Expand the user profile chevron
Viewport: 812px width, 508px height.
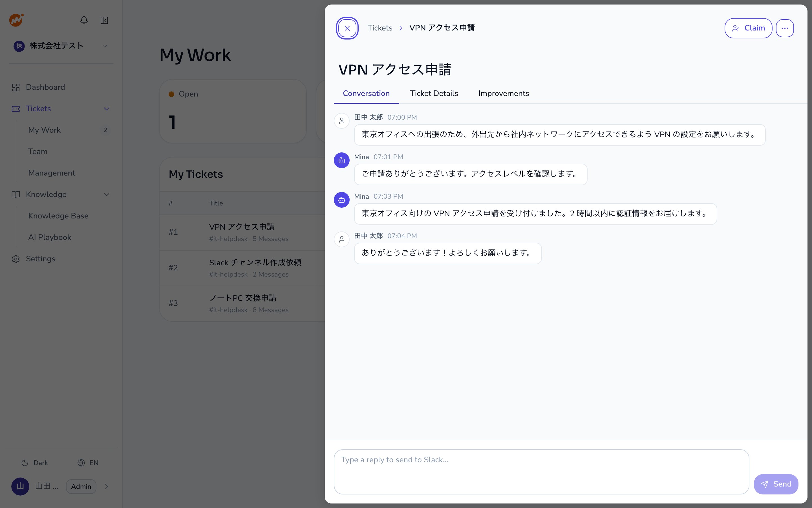[106, 487]
